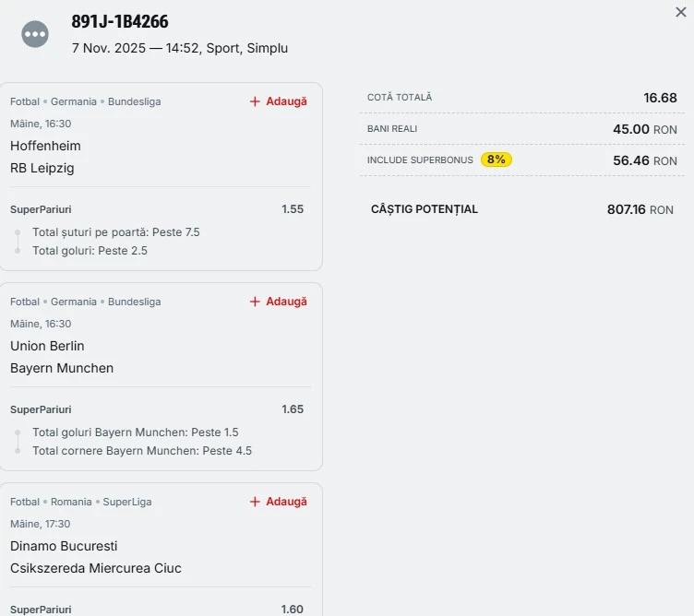Screen dimensions: 694x616
Task: Click the 1.55 SuperPariuri odds value
Action: click(x=293, y=209)
